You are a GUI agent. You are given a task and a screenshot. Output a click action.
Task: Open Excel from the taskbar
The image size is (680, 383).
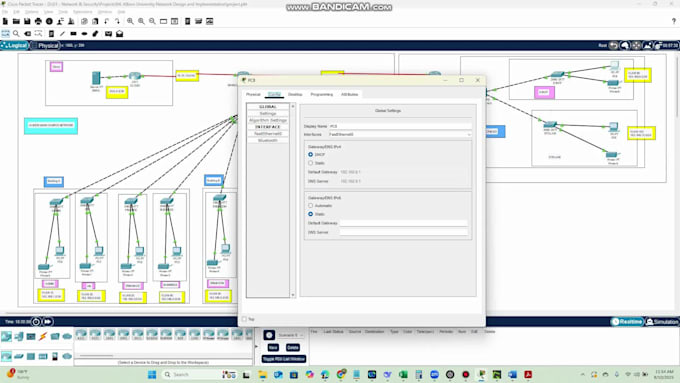[403, 375]
